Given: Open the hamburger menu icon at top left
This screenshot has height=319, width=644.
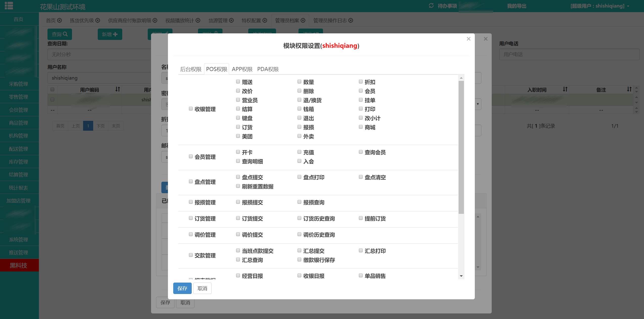Looking at the screenshot, I should (x=9, y=6).
